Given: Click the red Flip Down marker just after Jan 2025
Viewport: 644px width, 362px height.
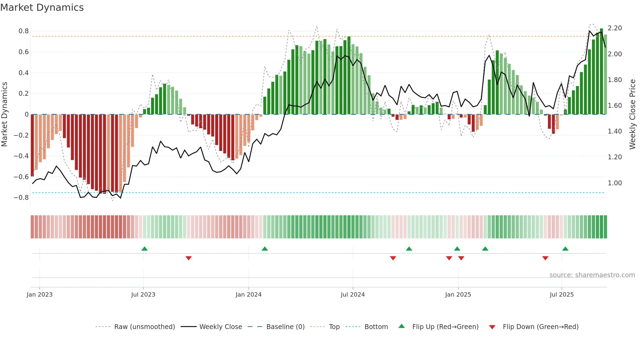Looking at the screenshot, I should pos(461,258).
